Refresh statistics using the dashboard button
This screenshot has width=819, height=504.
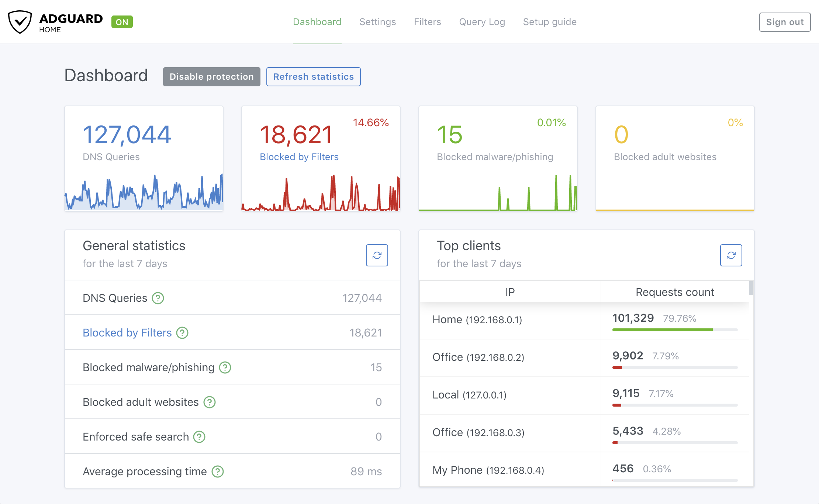(x=314, y=77)
